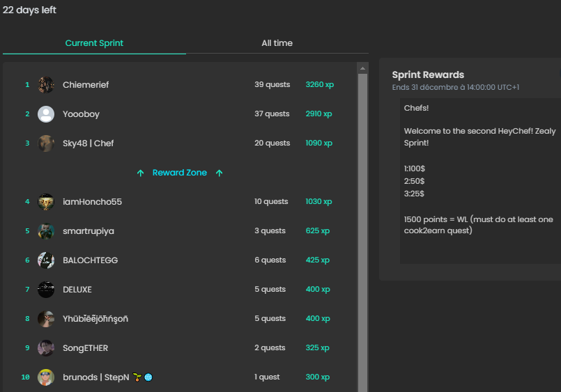
Task: Select the Yhūbĭēẽjõħńşoñ username
Action: click(95, 319)
